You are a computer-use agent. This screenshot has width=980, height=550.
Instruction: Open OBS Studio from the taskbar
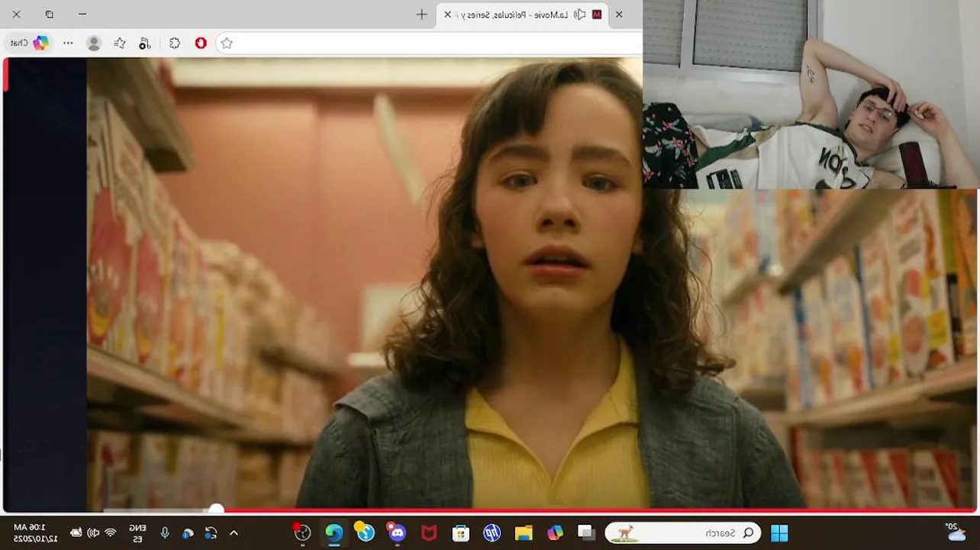(x=302, y=532)
